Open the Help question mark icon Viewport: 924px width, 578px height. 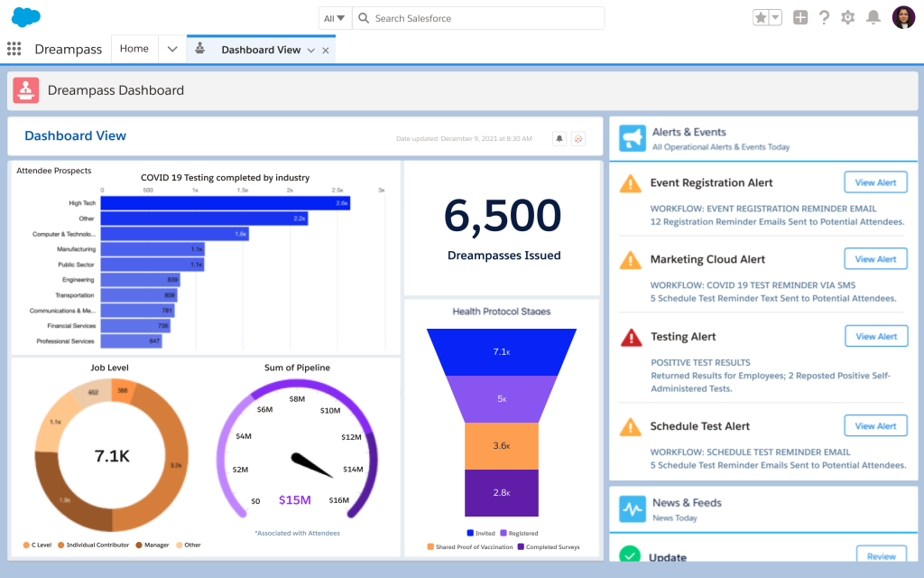824,17
